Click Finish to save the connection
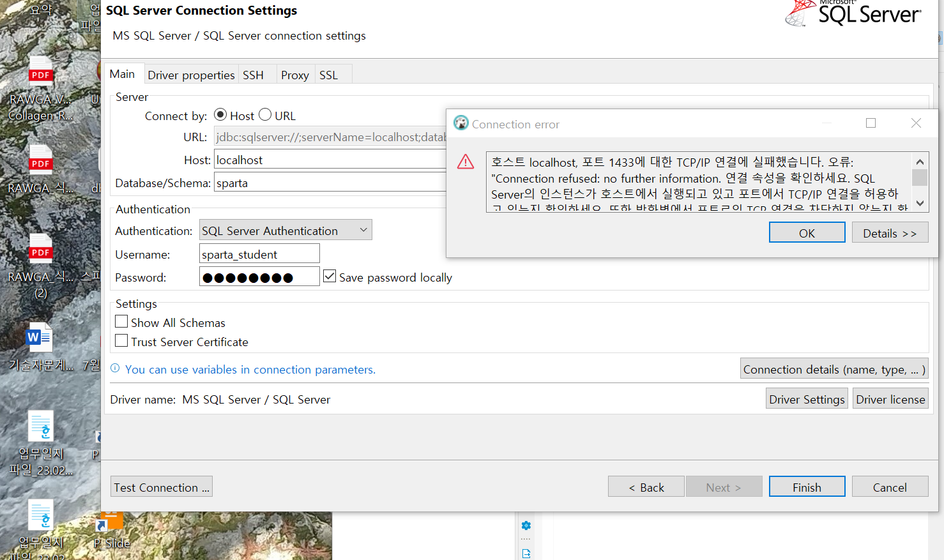This screenshot has width=944, height=560. click(x=807, y=487)
